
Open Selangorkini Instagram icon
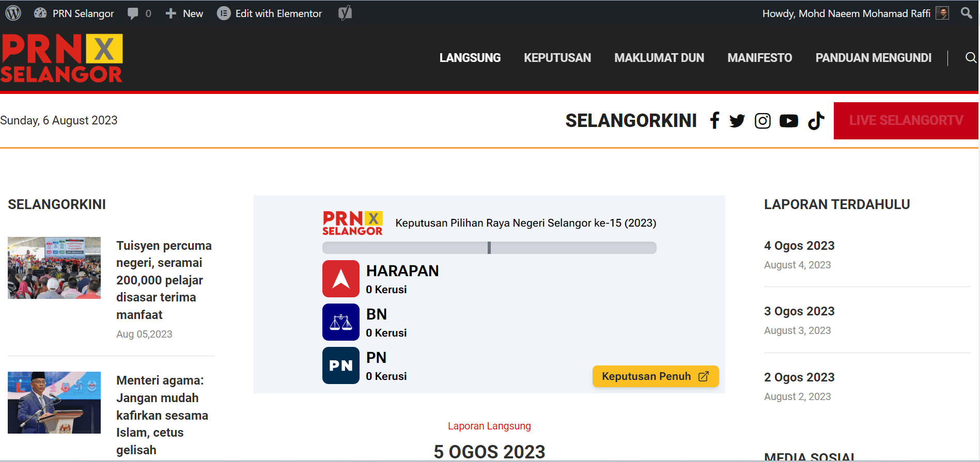[763, 121]
